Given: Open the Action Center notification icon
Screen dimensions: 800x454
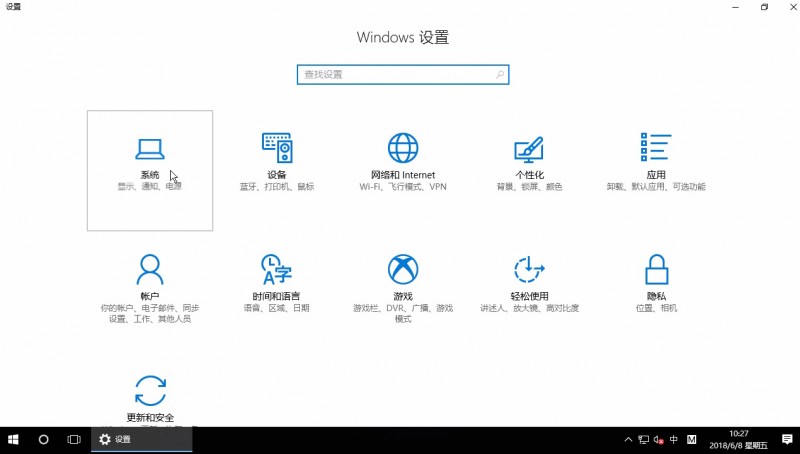Looking at the screenshot, I should [x=787, y=440].
